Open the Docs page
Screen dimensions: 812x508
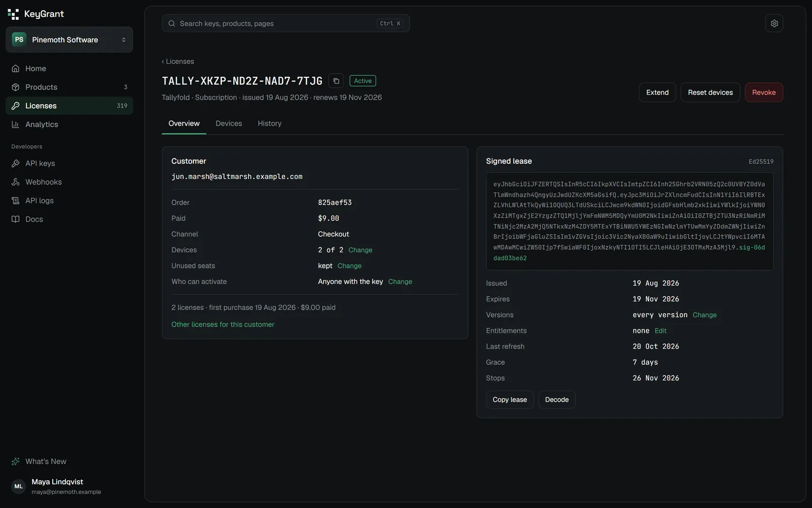pos(69,219)
